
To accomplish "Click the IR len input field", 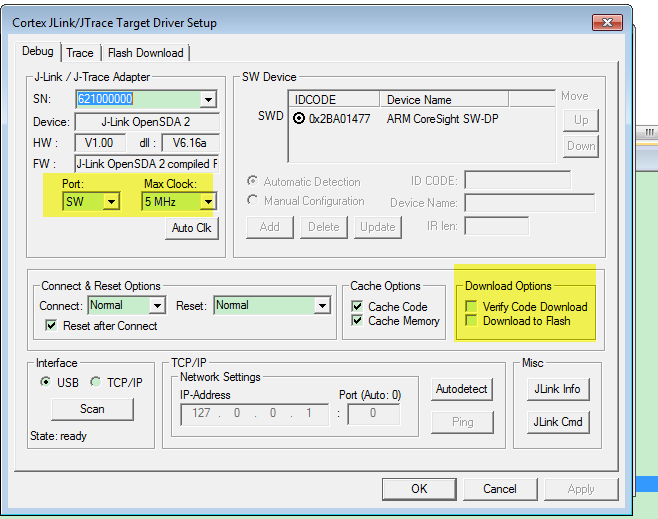I will (x=496, y=227).
